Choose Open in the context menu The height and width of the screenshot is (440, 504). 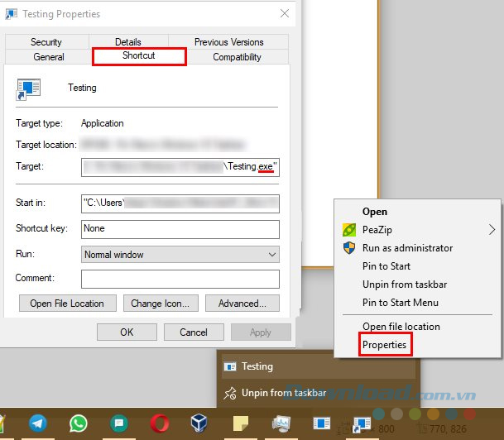[x=374, y=212]
